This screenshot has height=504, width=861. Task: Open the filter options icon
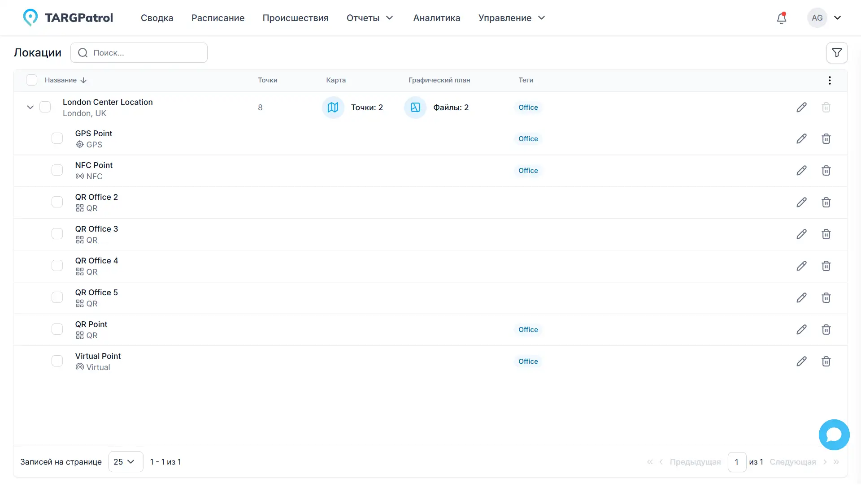pos(837,53)
